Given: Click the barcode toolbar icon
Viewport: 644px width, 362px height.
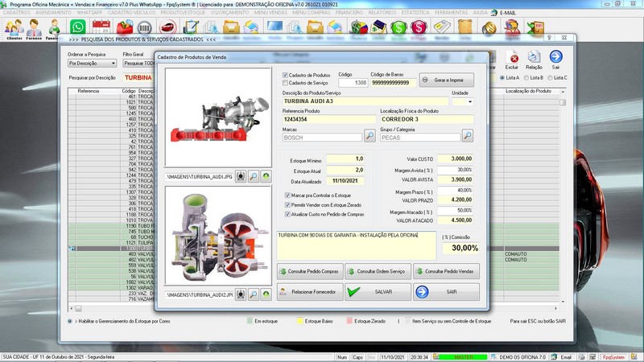Looking at the screenshot, I should pos(145,27).
